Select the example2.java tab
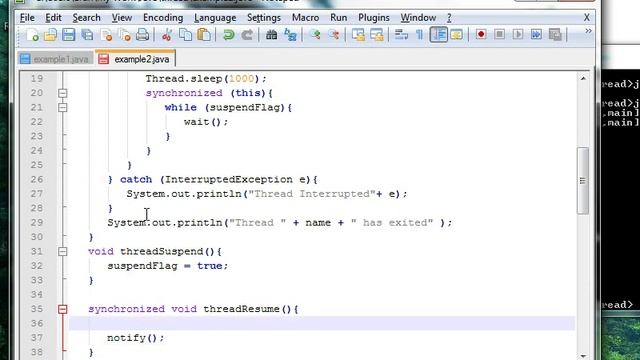Image resolution: width=640 pixels, height=360 pixels. coord(136,59)
